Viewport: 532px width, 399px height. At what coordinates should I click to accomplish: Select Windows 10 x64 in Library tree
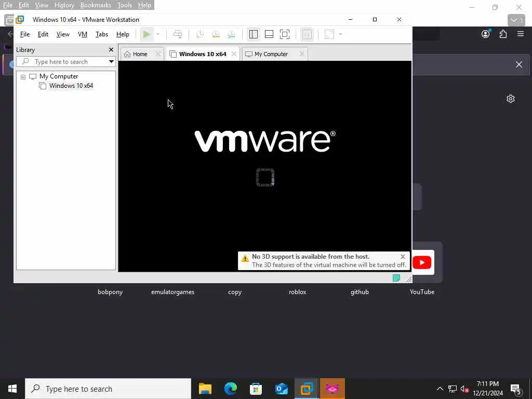(71, 86)
